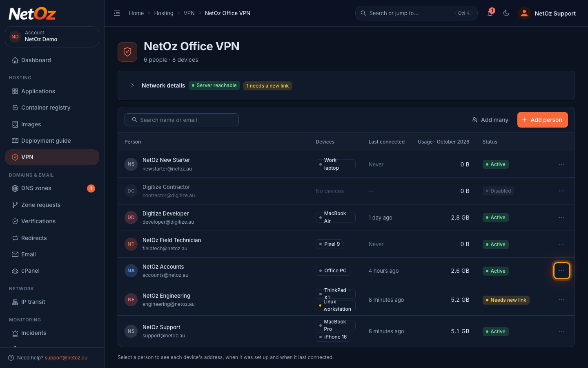Open Applications in the sidebar
This screenshot has width=588, height=368.
click(x=52, y=91)
